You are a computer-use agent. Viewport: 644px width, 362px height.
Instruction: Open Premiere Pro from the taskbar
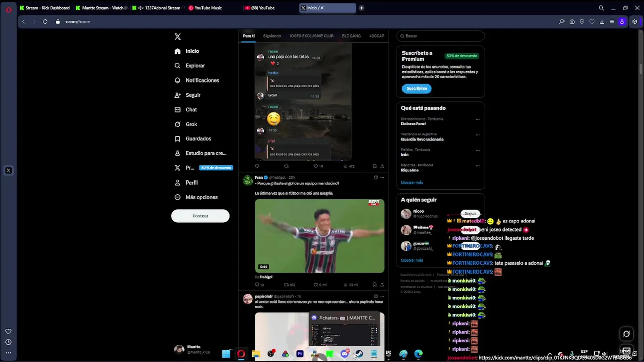pyautogui.click(x=300, y=354)
